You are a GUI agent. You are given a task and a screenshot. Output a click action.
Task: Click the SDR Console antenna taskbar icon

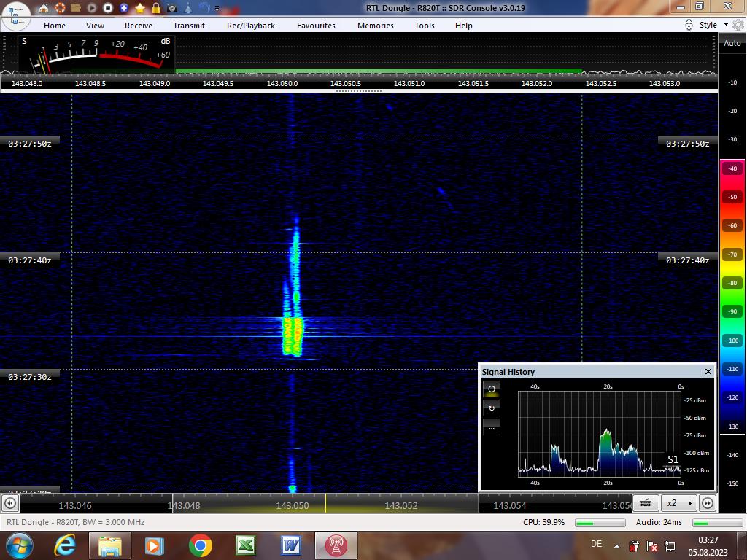pyautogui.click(x=336, y=545)
